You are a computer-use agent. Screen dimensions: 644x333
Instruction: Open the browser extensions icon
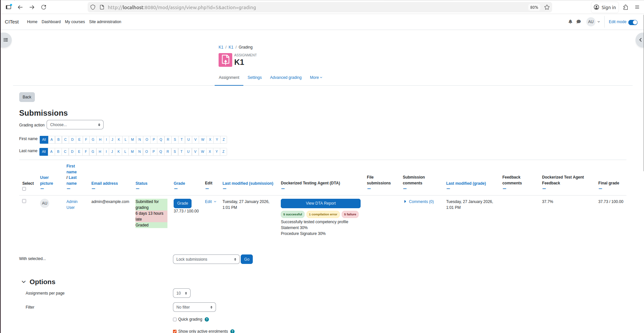[x=625, y=7]
